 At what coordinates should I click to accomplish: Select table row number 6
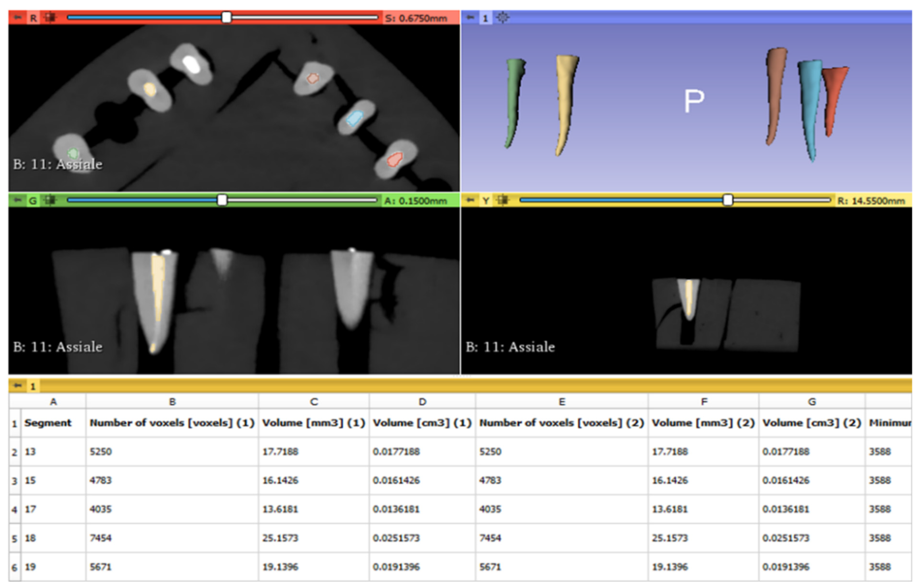pyautogui.click(x=14, y=567)
